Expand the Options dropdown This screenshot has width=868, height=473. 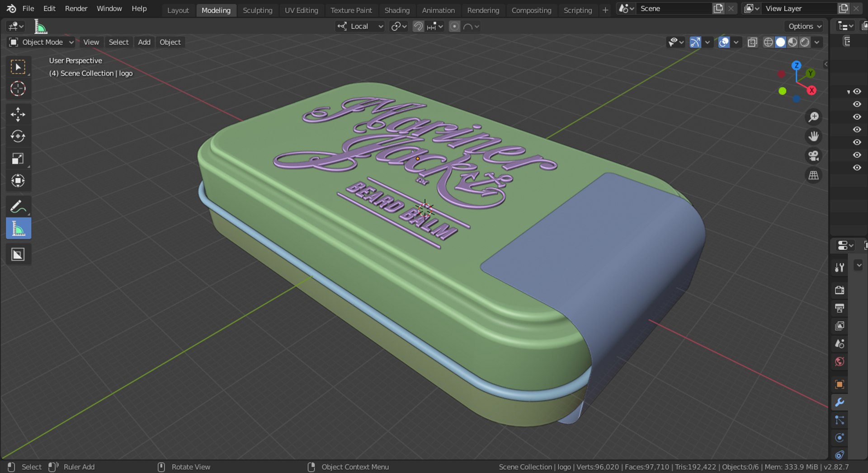[x=805, y=27]
